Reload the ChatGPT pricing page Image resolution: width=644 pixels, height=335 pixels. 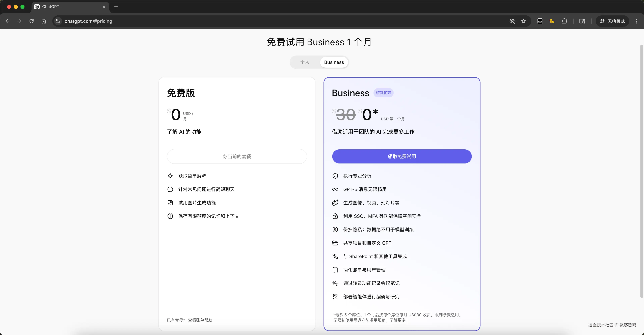[x=32, y=21]
